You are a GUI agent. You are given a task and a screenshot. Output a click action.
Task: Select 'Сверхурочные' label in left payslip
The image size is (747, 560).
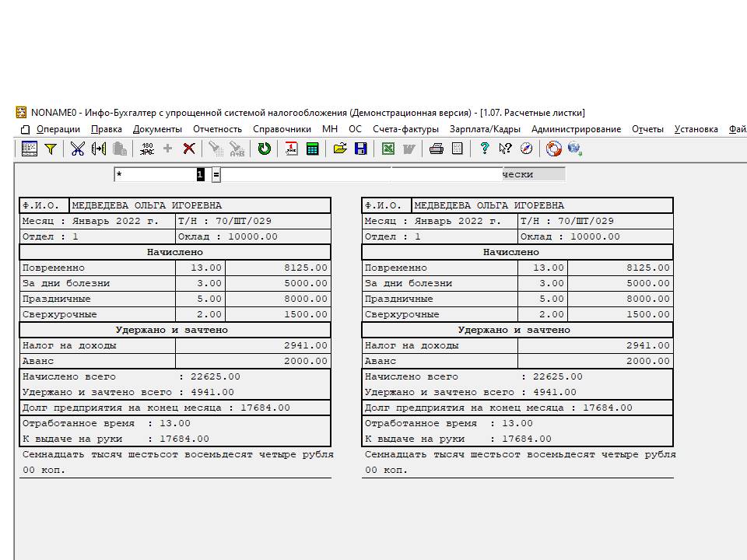tap(60, 314)
